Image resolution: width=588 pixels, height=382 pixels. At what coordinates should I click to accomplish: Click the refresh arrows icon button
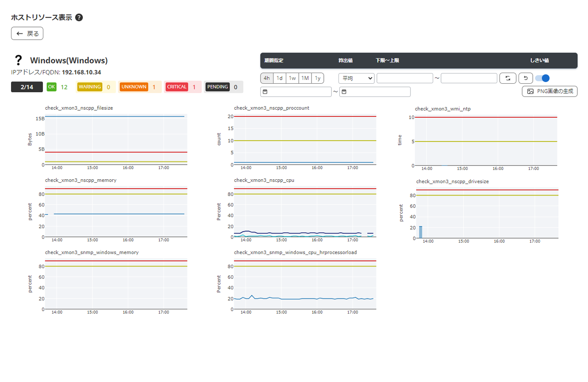(x=508, y=78)
